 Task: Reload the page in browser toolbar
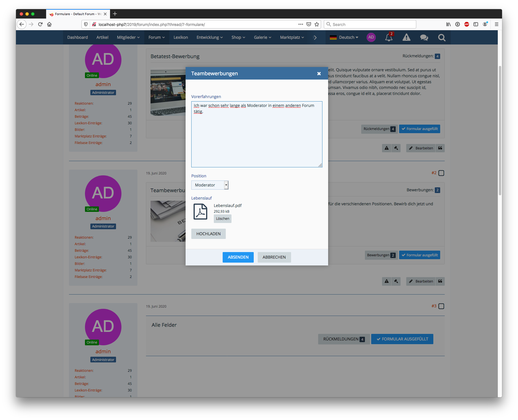point(40,24)
